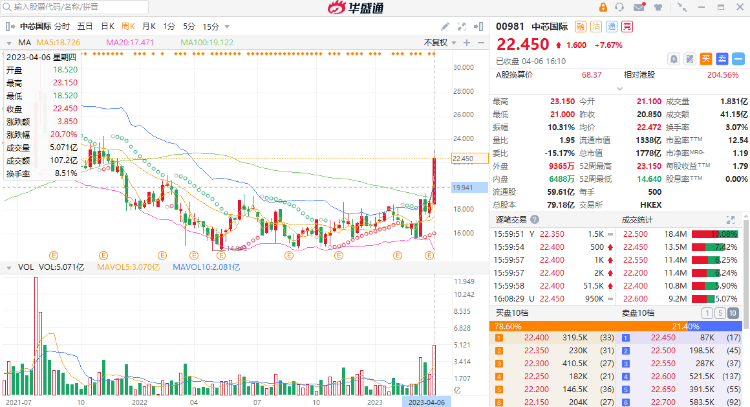Expand chart to fullscreen icon
Screen dimensions: 750x407
point(462,26)
